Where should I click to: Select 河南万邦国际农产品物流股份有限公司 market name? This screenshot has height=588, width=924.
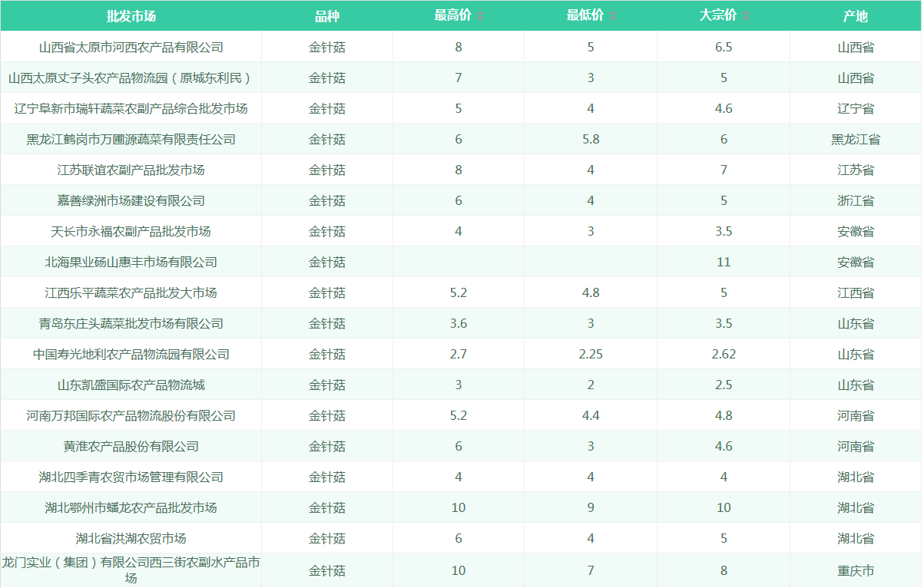tap(131, 415)
